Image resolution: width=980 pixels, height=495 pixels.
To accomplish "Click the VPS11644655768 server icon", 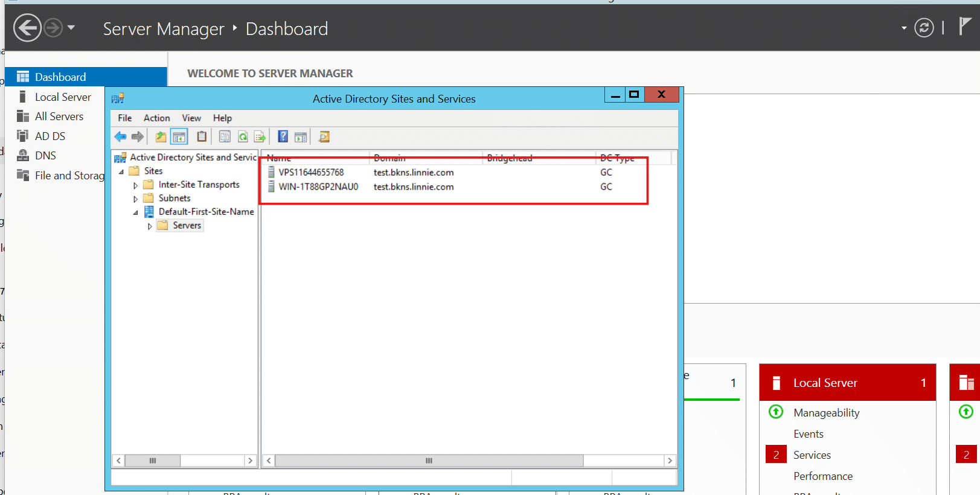I will [271, 172].
